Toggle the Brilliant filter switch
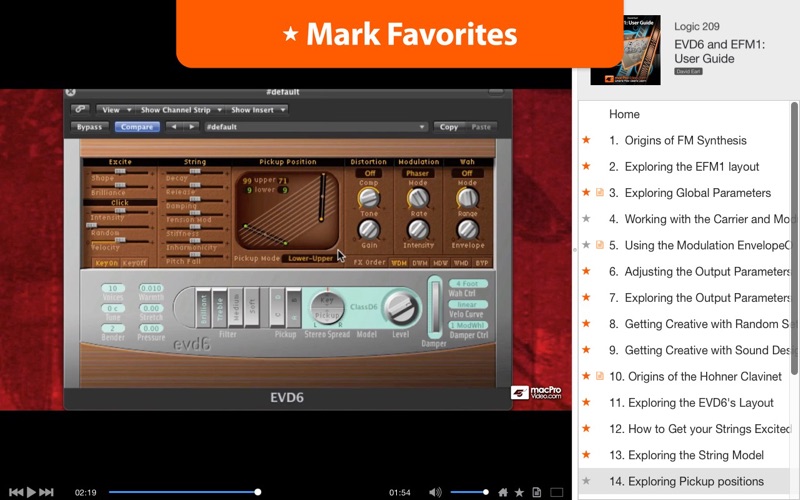 [x=204, y=308]
